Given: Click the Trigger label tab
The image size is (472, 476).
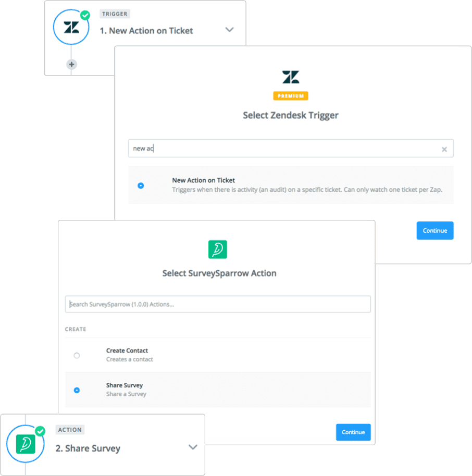Looking at the screenshot, I should [115, 14].
